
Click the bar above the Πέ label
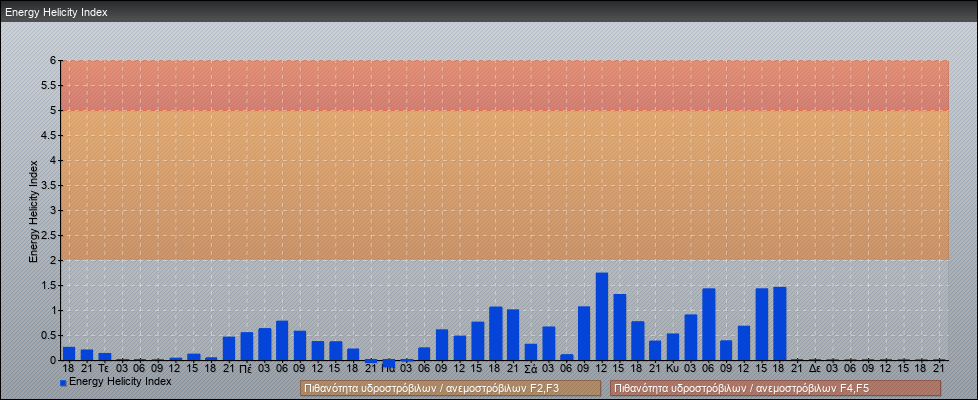[247, 346]
